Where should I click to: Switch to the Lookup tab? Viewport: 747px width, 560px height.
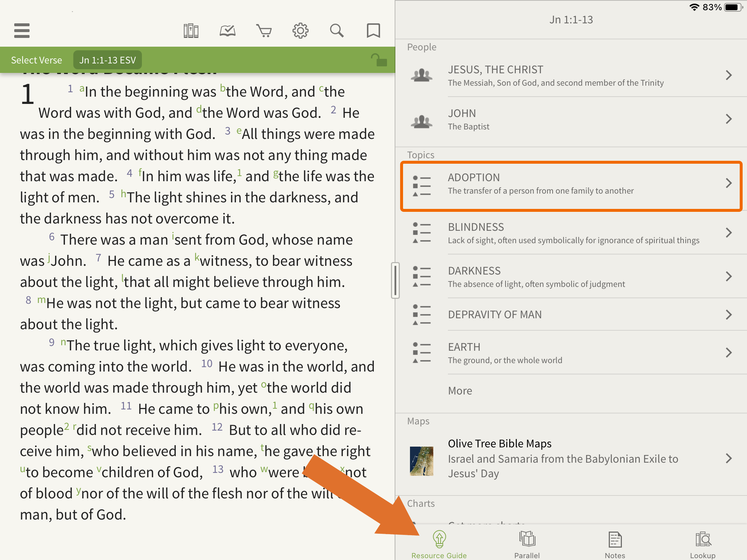pyautogui.click(x=703, y=545)
